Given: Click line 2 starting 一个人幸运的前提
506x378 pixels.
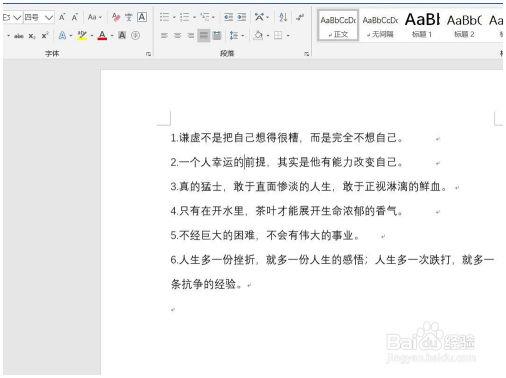Looking at the screenshot, I should [x=287, y=162].
